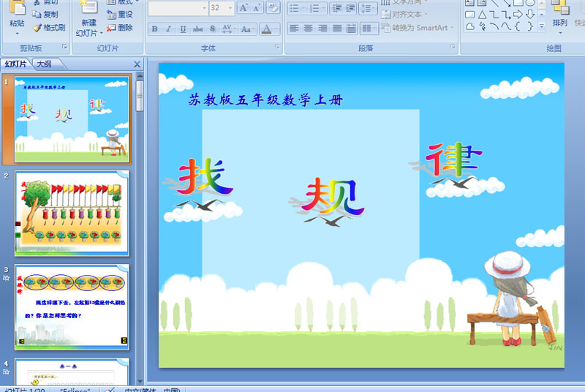Click the Clear Formatting icon
This screenshot has height=392, width=585.
tap(273, 8)
